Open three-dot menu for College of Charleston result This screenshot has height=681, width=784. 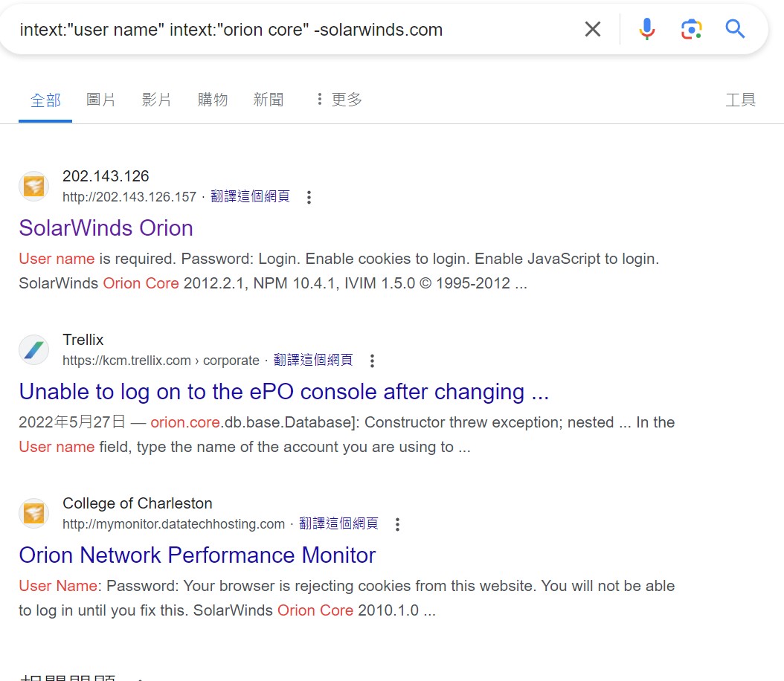(397, 524)
